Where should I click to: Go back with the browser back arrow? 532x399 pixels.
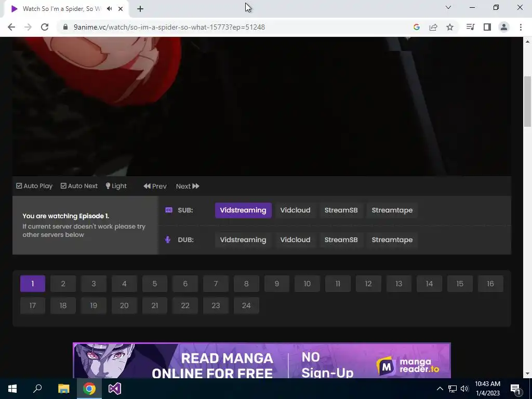[x=11, y=27]
